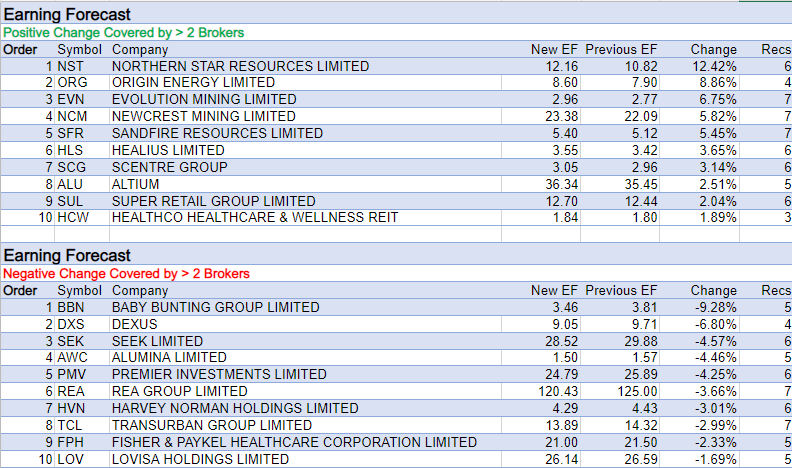Select the HLS symbol cell
This screenshot has height=468, width=792.
click(x=70, y=151)
